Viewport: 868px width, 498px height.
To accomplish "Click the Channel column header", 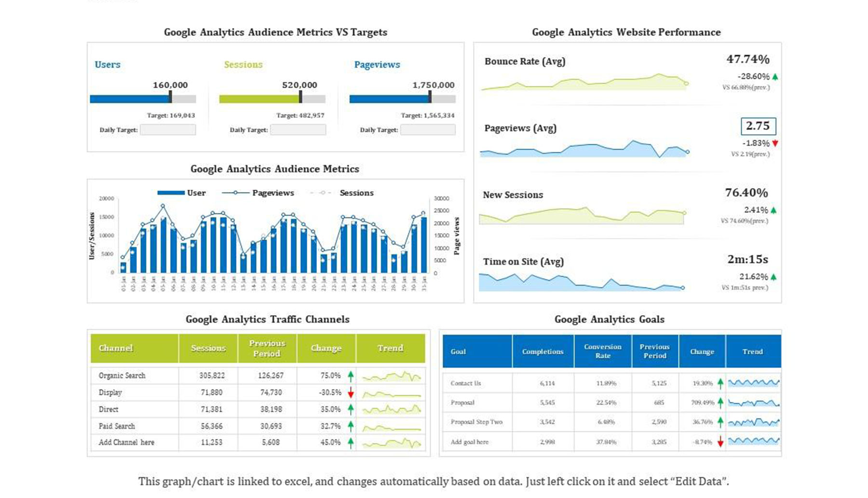I will tap(135, 348).
